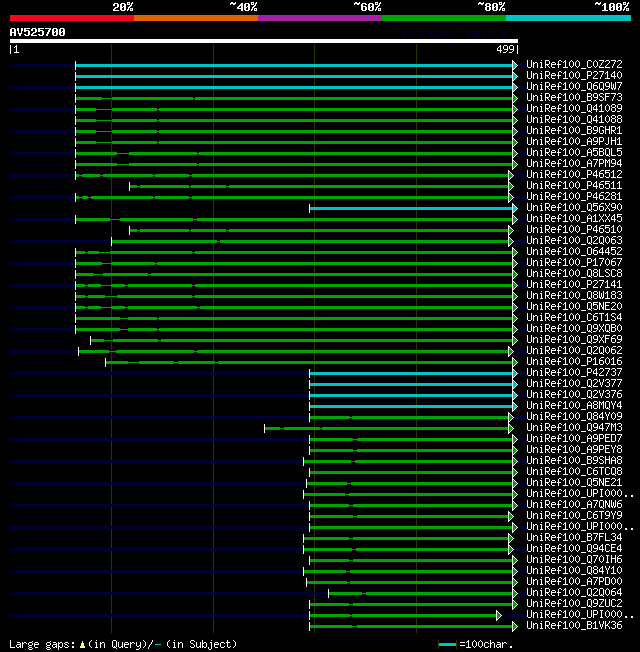
Task: Click the UniRef100_P16016 label
Action: pyautogui.click(x=574, y=362)
